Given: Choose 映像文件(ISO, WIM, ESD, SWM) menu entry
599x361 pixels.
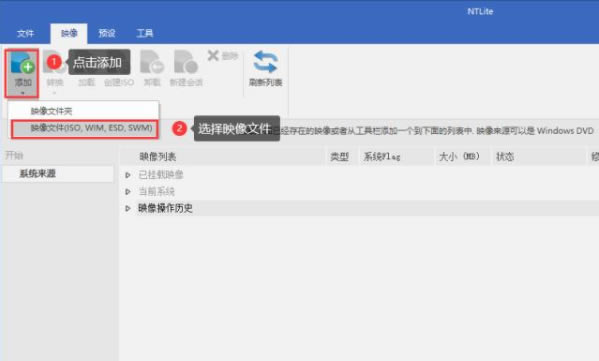Looking at the screenshot, I should [84, 129].
